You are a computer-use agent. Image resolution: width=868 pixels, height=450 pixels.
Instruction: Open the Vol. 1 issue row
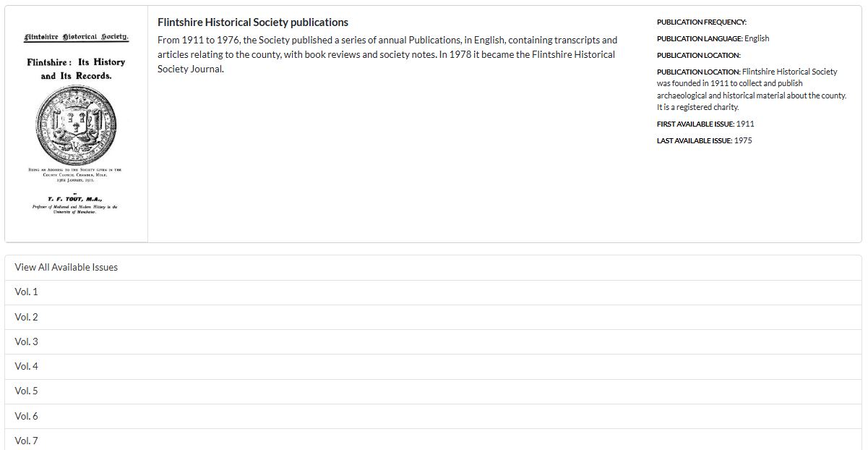coord(26,292)
